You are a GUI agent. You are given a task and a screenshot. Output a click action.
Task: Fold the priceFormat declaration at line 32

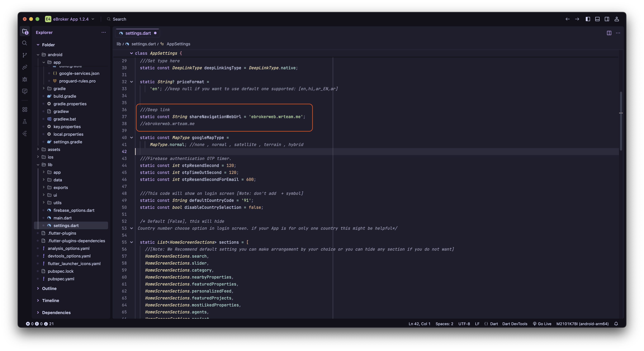coord(132,82)
